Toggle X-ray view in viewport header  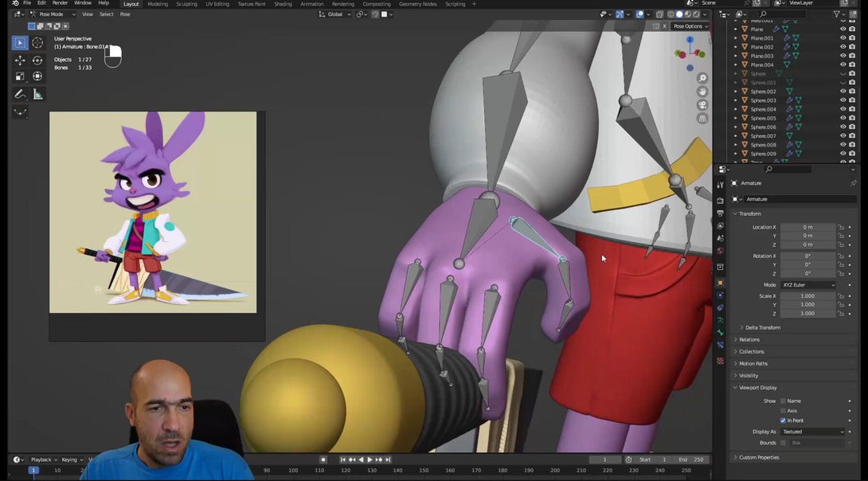[x=659, y=14]
